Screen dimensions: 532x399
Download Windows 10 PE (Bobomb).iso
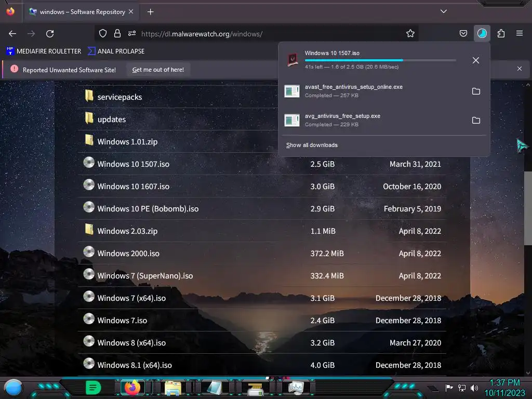coord(148,209)
